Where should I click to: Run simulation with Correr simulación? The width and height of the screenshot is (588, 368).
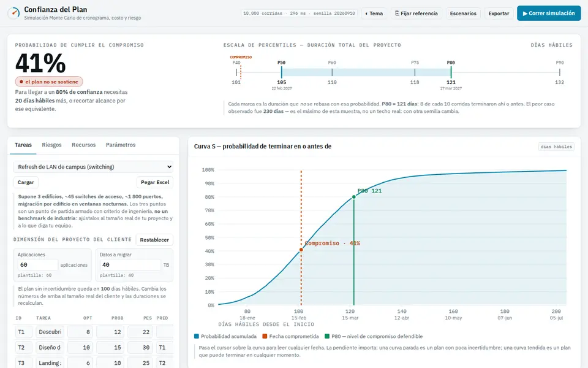pos(549,13)
